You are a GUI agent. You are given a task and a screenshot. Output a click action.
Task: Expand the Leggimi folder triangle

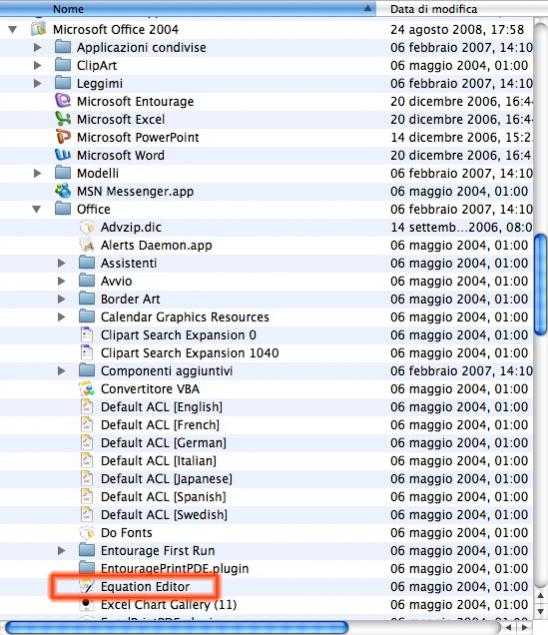pos(37,83)
